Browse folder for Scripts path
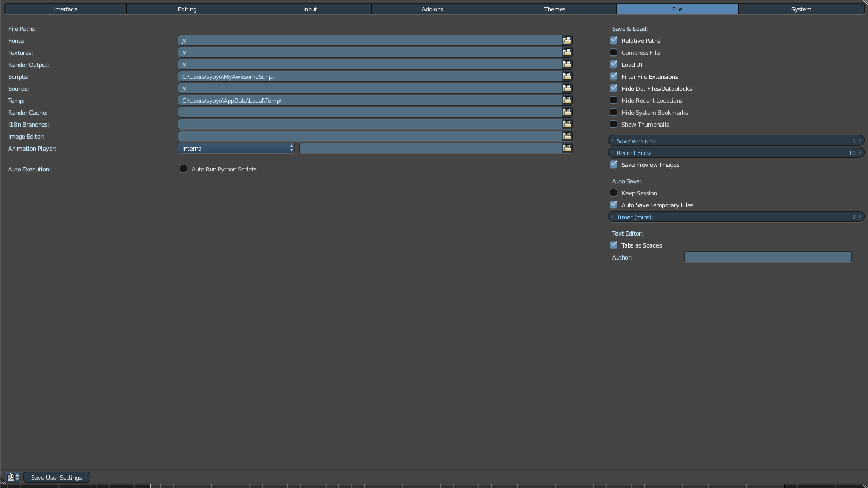This screenshot has height=488, width=868. click(x=567, y=77)
